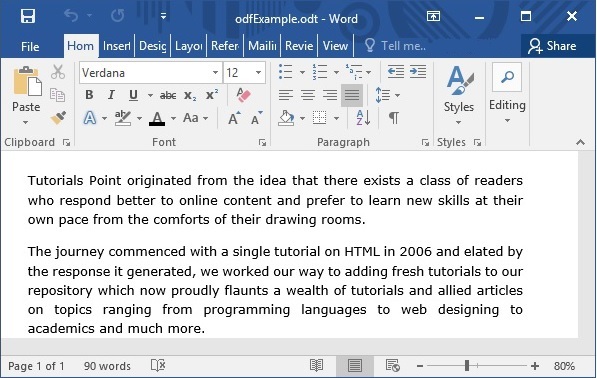This screenshot has width=597, height=378.
Task: Toggle Underline formatting
Action: [133, 95]
